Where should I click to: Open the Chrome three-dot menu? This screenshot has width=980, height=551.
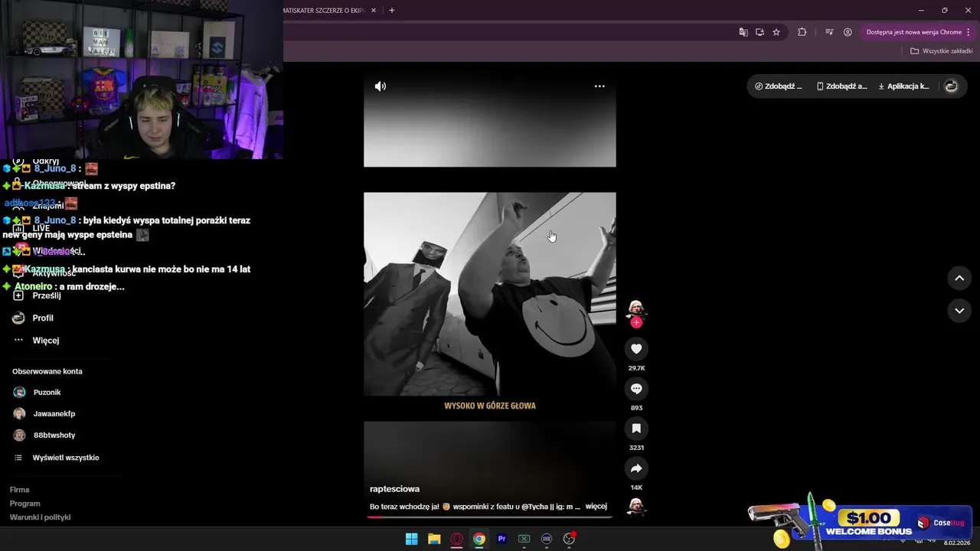pyautogui.click(x=969, y=32)
